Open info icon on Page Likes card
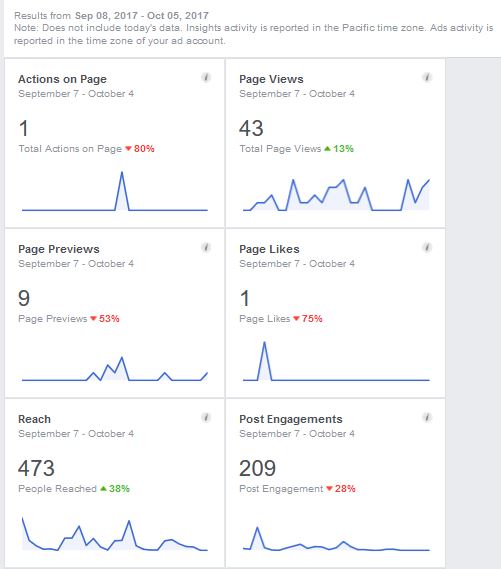 point(427,247)
